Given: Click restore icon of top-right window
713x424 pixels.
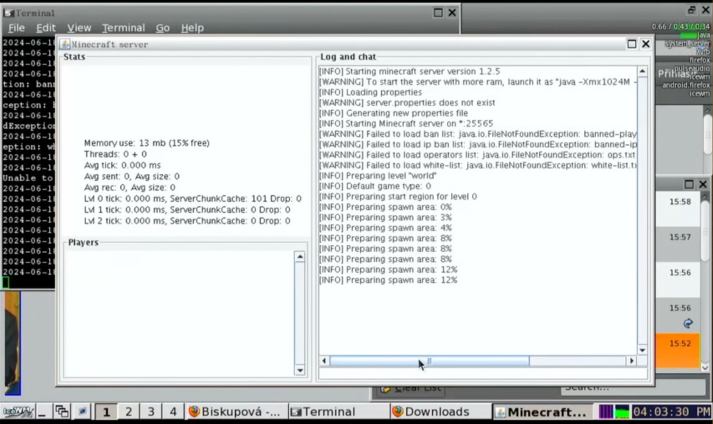Looking at the screenshot, I should 692,10.
